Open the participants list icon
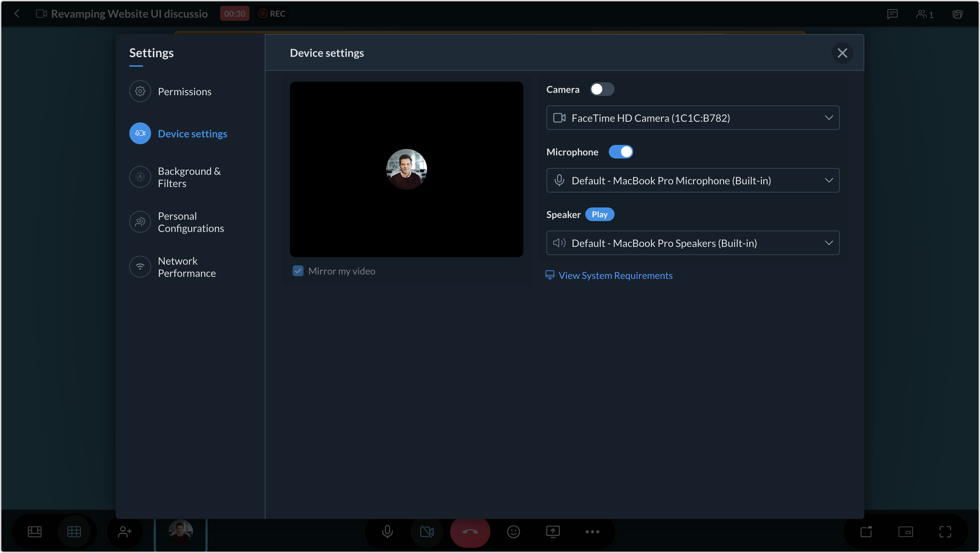The image size is (980, 553). (x=925, y=14)
